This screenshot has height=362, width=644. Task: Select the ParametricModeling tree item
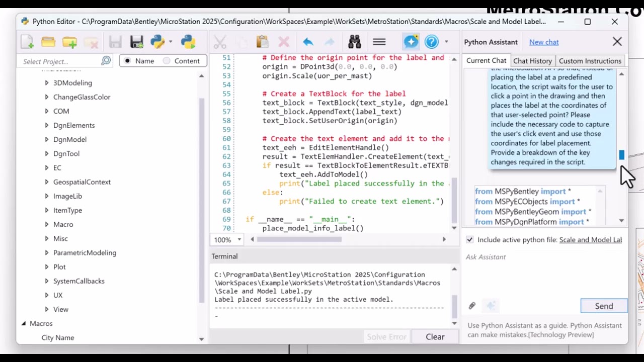point(85,252)
